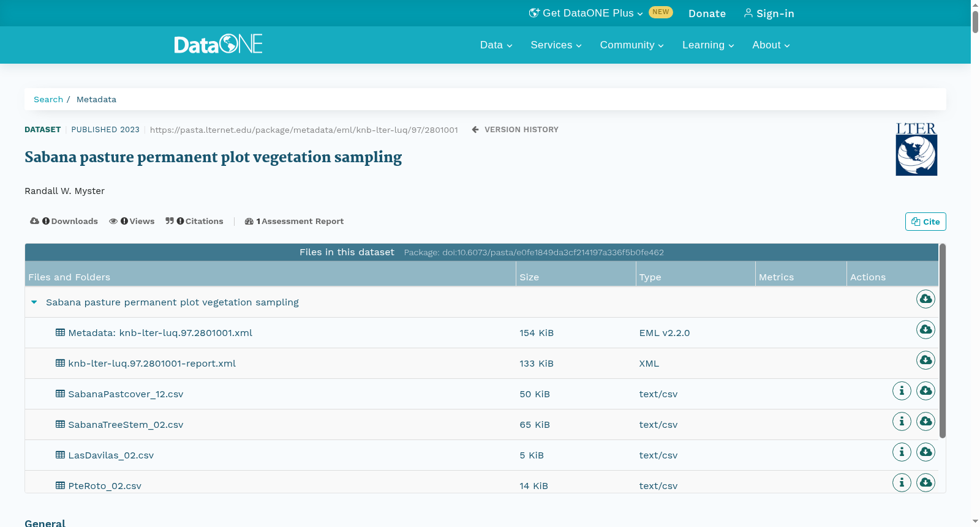The width and height of the screenshot is (980, 527).
Task: Show info for PteRoto_02.csv
Action: click(902, 482)
